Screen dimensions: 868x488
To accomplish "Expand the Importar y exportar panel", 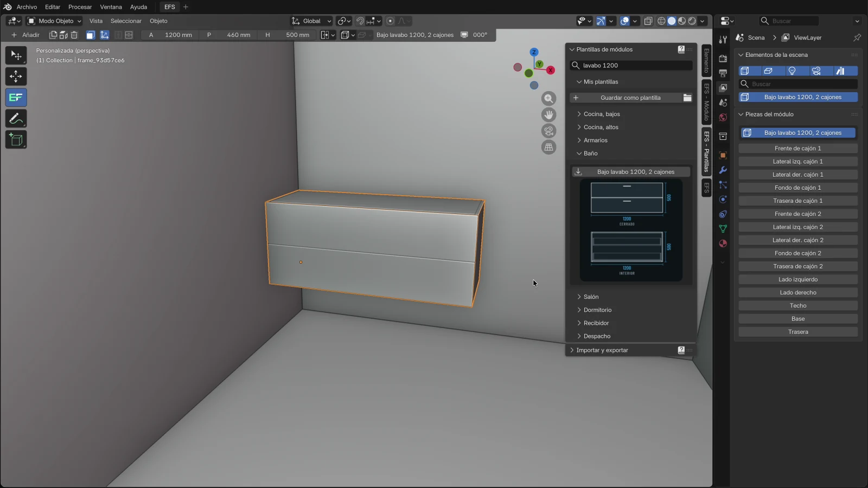I will (602, 350).
